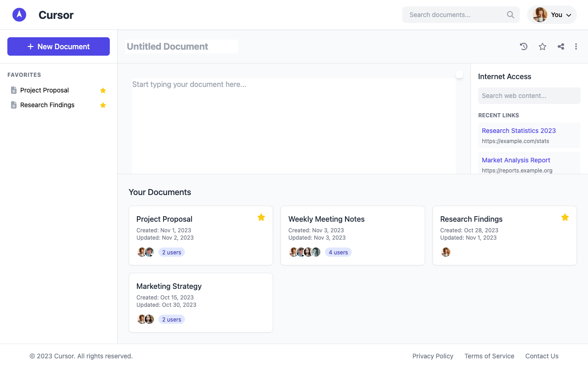Screen dimensions: 588x368
Task: Open the Research Statistics 2023 link
Action: (x=519, y=131)
